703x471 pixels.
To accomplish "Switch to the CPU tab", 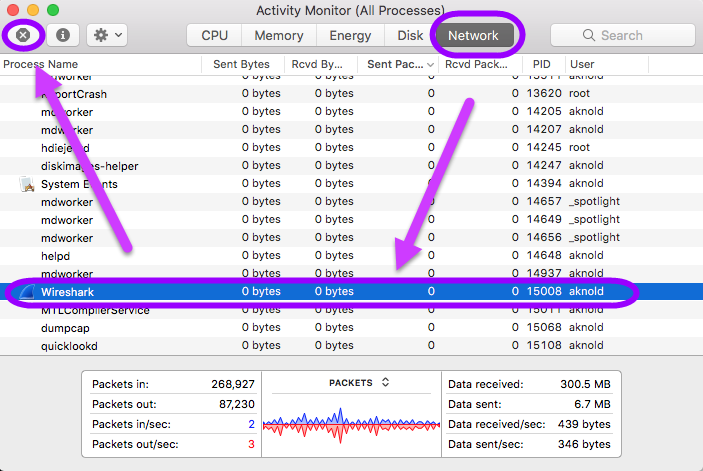I will pos(214,35).
